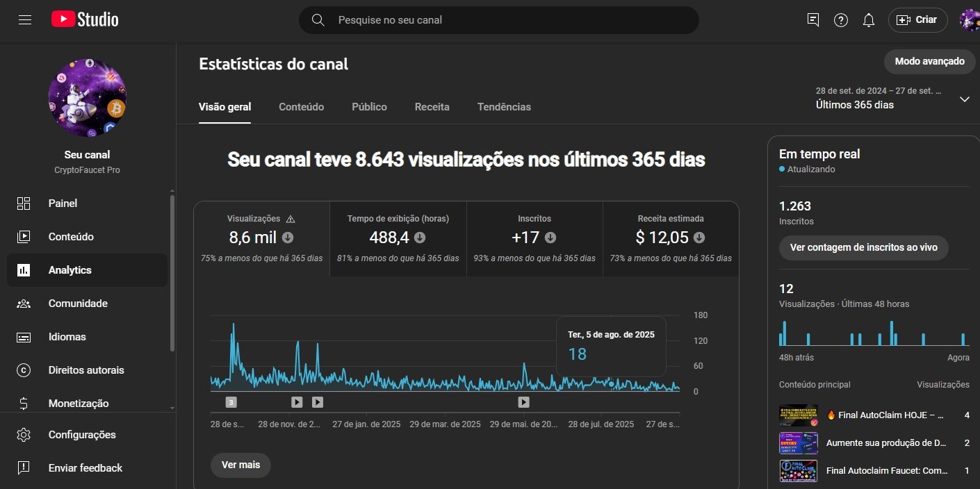Select the Inscritos metric card

click(534, 238)
